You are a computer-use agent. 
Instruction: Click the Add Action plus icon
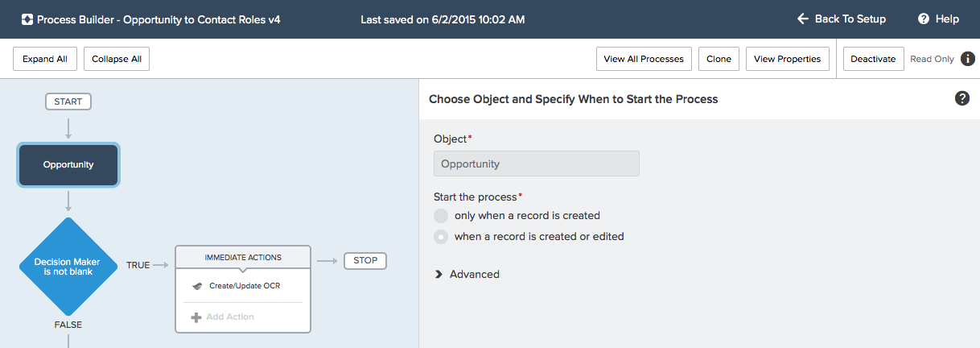pos(196,317)
